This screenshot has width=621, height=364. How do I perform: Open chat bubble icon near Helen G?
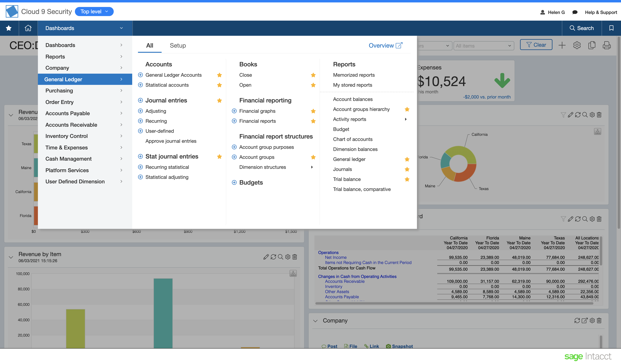tap(575, 12)
